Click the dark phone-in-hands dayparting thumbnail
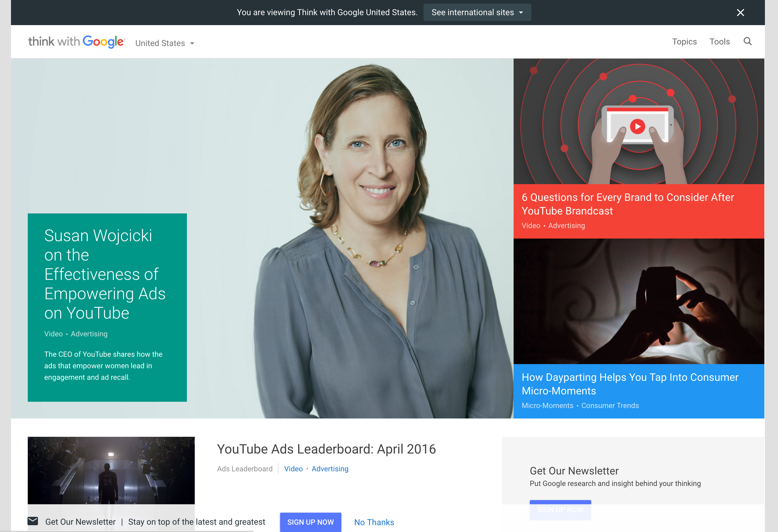The image size is (778, 532). (x=639, y=301)
